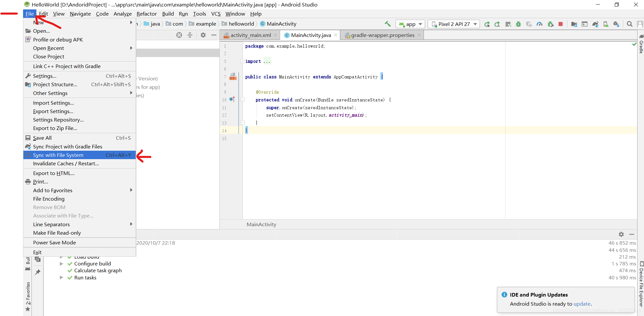Open Build panel gear settings
The image size is (644, 316).
click(621, 234)
